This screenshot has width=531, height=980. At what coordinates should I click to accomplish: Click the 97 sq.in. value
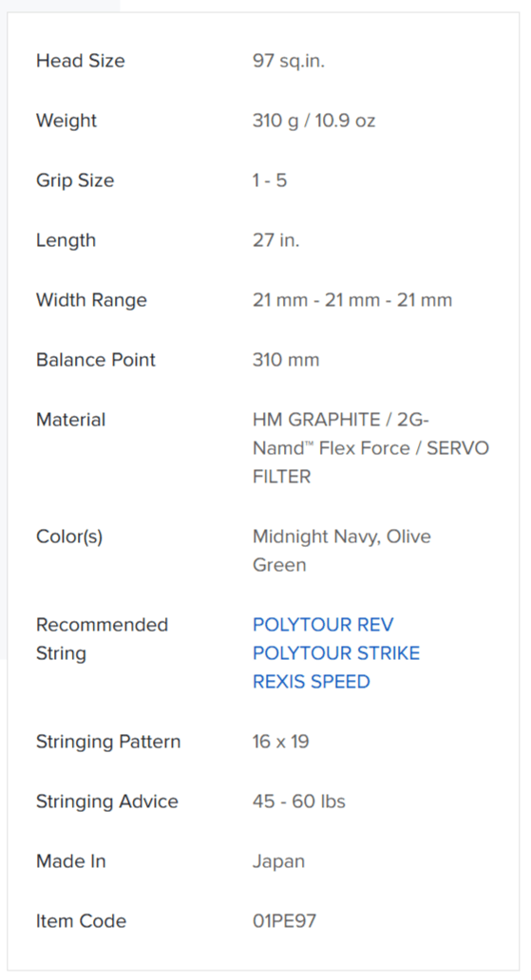[289, 61]
